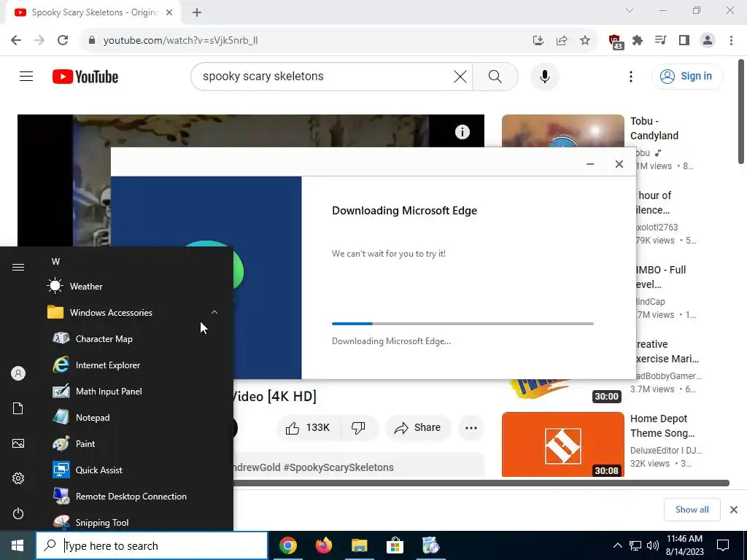The image size is (747, 560).
Task: Open Home Depot Theme Song video title
Action: click(662, 426)
